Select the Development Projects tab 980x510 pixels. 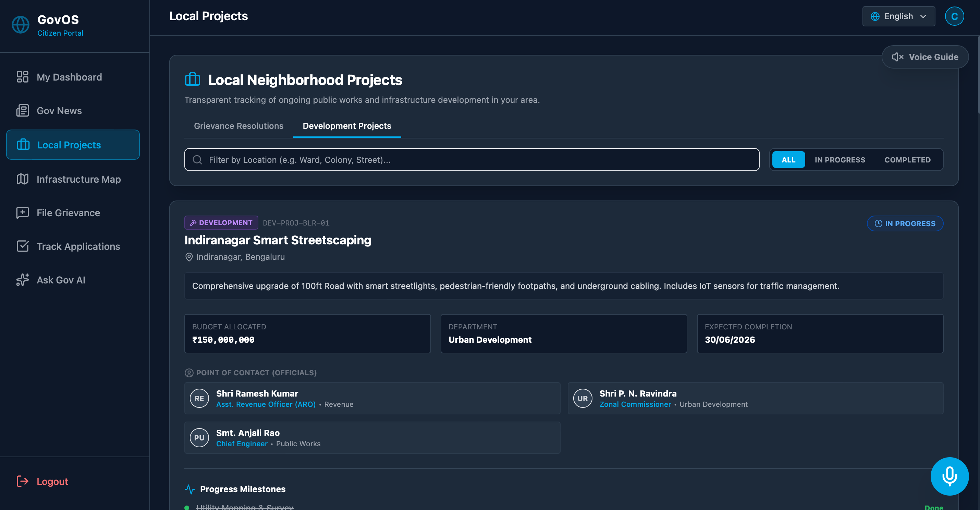point(346,126)
